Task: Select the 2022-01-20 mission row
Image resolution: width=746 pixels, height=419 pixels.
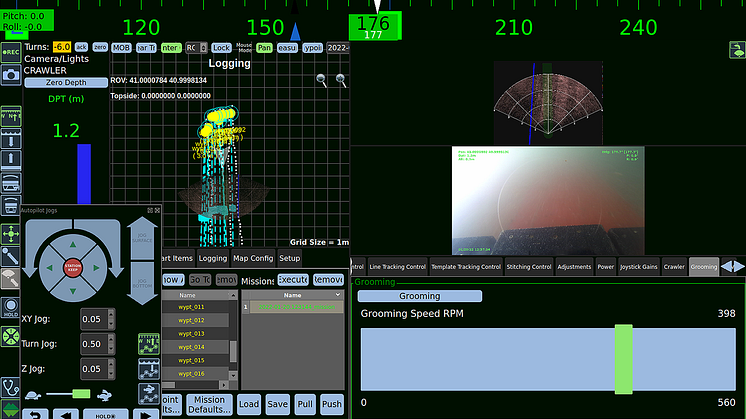Action: point(296,307)
